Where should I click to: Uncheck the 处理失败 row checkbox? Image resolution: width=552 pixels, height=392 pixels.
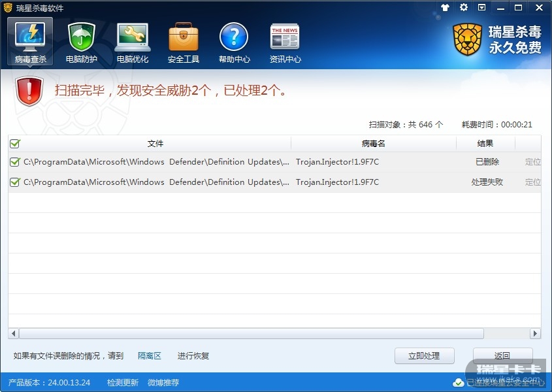[15, 182]
